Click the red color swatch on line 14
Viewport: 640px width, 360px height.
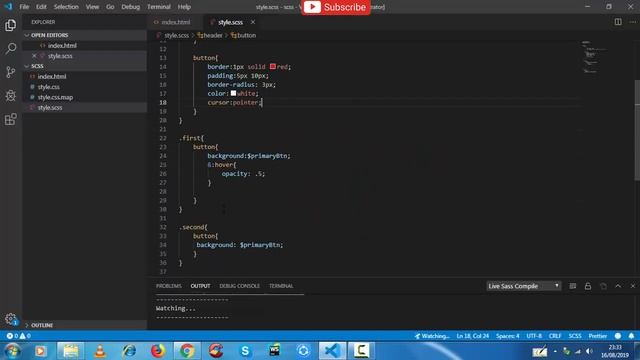[273, 67]
